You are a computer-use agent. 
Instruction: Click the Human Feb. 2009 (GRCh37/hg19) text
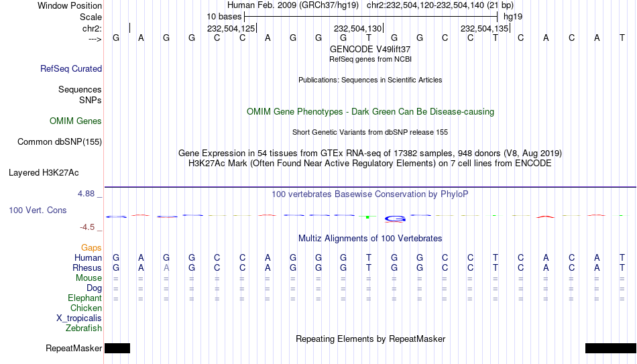[x=293, y=5]
